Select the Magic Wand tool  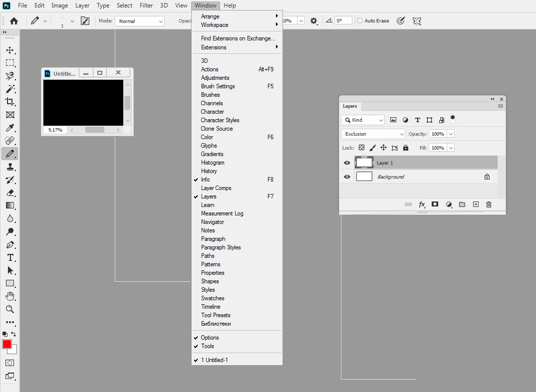pos(10,89)
